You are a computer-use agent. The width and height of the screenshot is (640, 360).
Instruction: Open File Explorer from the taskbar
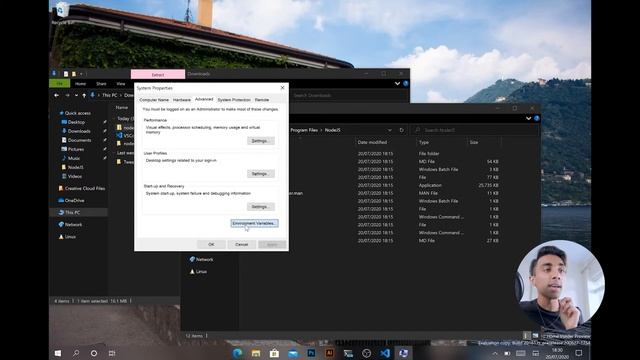pos(256,353)
